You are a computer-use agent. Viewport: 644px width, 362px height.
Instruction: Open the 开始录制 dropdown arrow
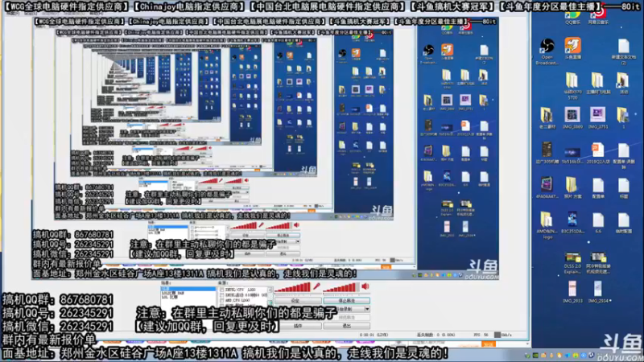tap(367, 309)
